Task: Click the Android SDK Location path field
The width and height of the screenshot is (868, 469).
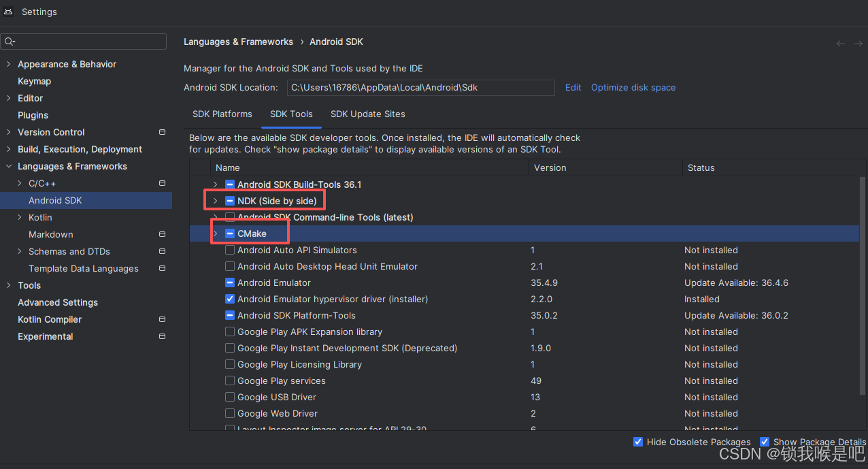Action: (x=420, y=87)
